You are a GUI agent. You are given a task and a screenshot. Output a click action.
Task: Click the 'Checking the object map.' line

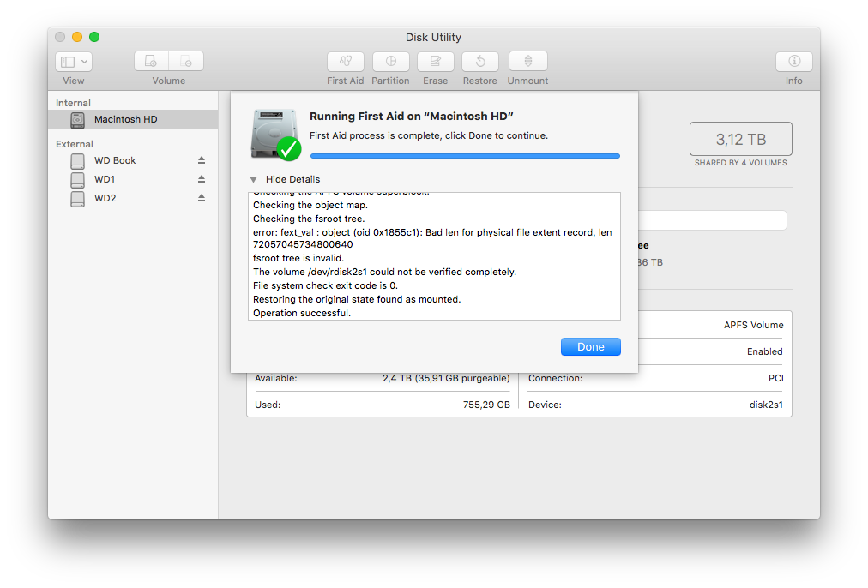click(x=310, y=205)
